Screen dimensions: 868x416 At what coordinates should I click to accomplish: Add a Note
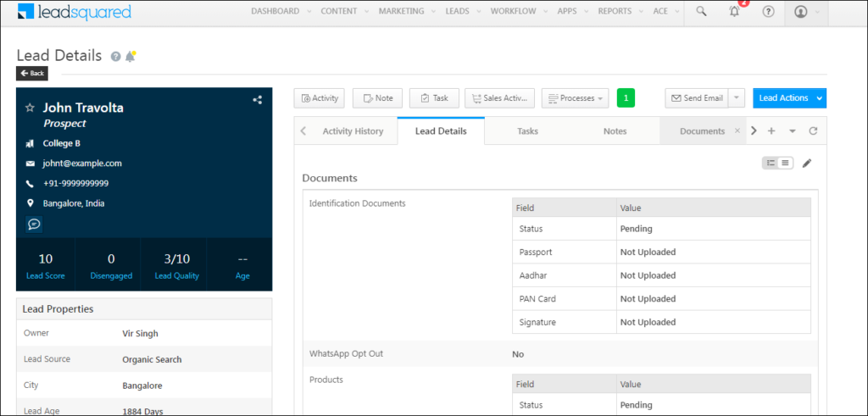point(378,98)
